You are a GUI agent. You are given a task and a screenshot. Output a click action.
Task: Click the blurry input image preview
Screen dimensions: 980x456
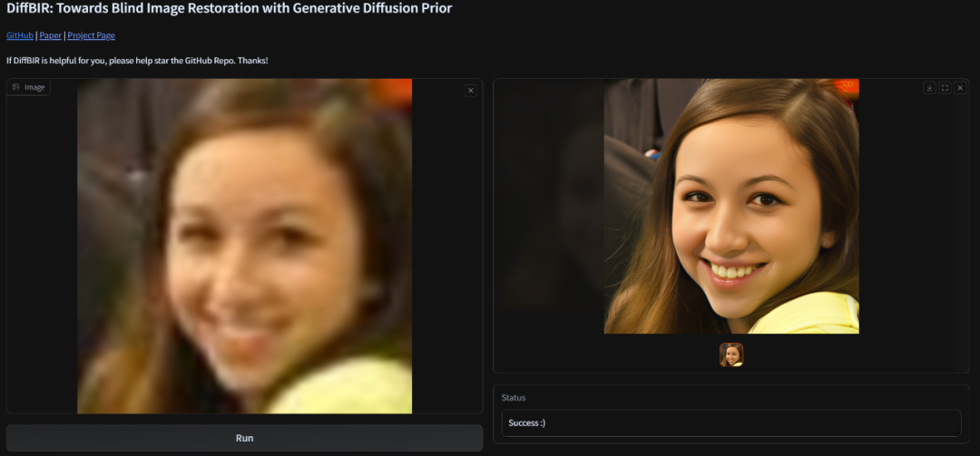point(244,246)
